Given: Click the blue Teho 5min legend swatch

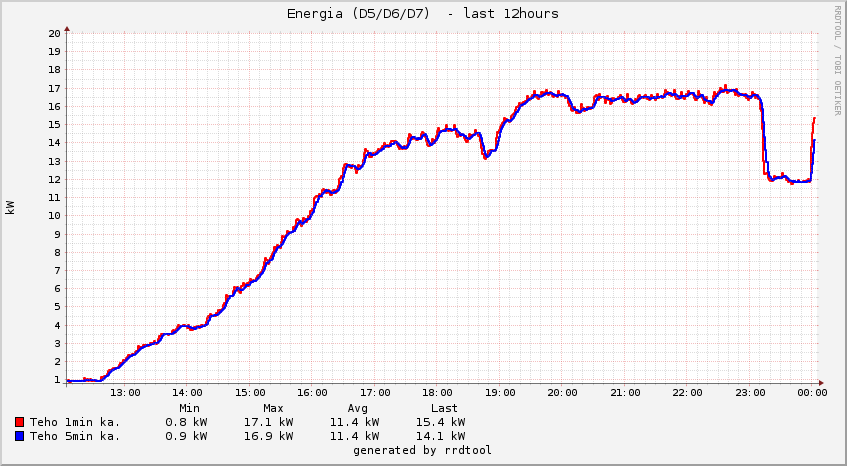Looking at the screenshot, I should [21, 436].
